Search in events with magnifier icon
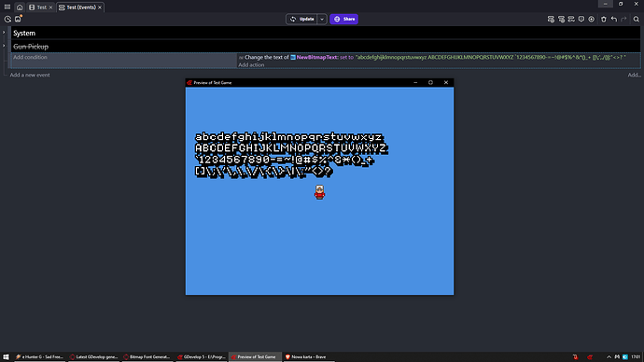This screenshot has width=644, height=362. [x=636, y=19]
